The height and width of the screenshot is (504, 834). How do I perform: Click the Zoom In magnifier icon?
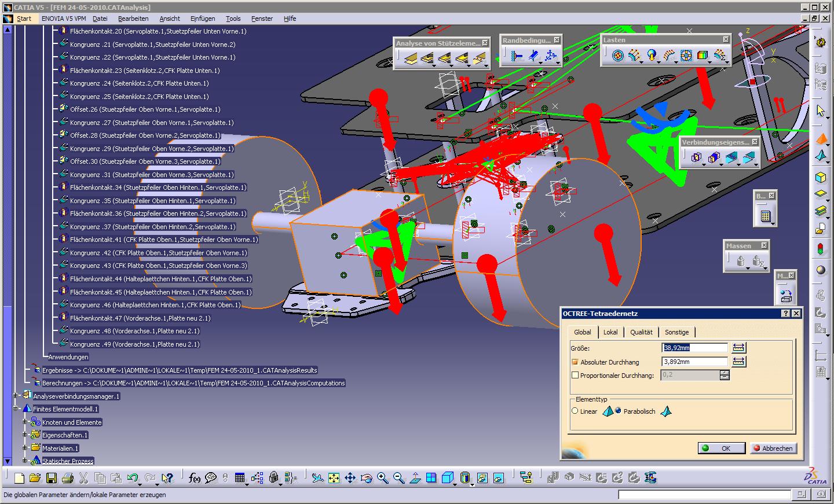382,478
